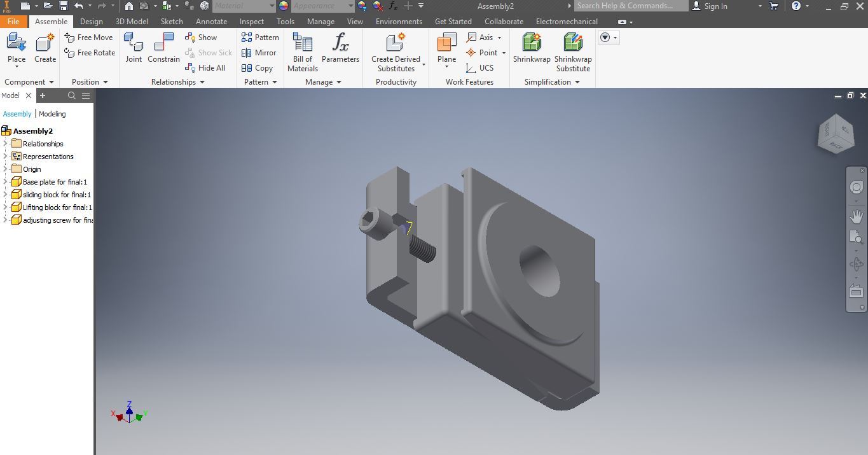Switch to the Environments ribbon tab
This screenshot has height=455, width=868.
[x=399, y=22]
